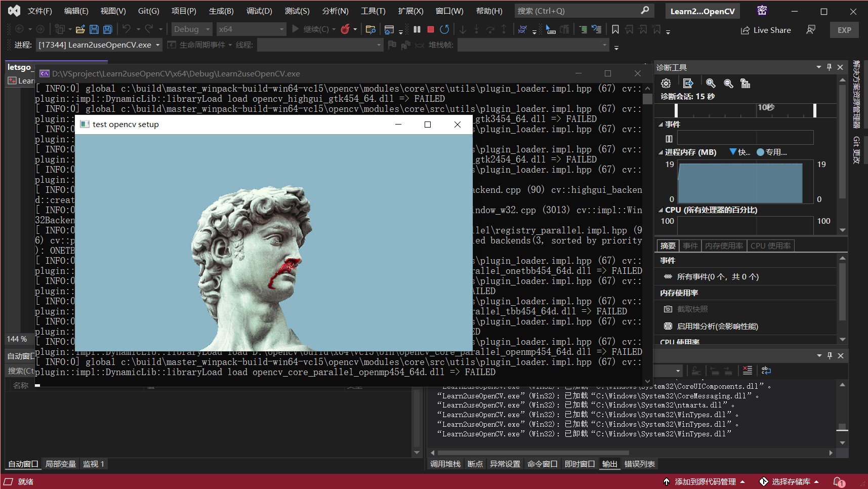Screen dimensions: 868x489
Task: Pin the 诊断工具 panel with the pin toggle
Action: pos(829,67)
